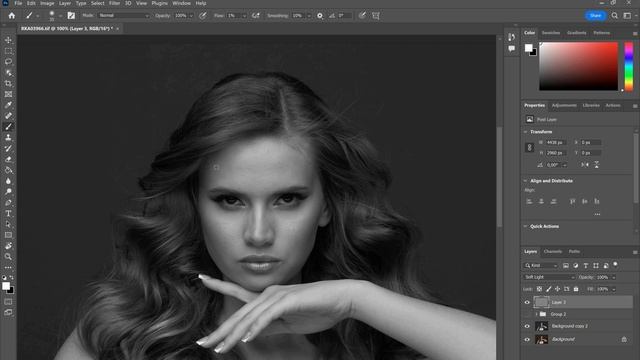Collapse the Align and Distribute section
The image size is (640, 360).
tap(526, 181)
